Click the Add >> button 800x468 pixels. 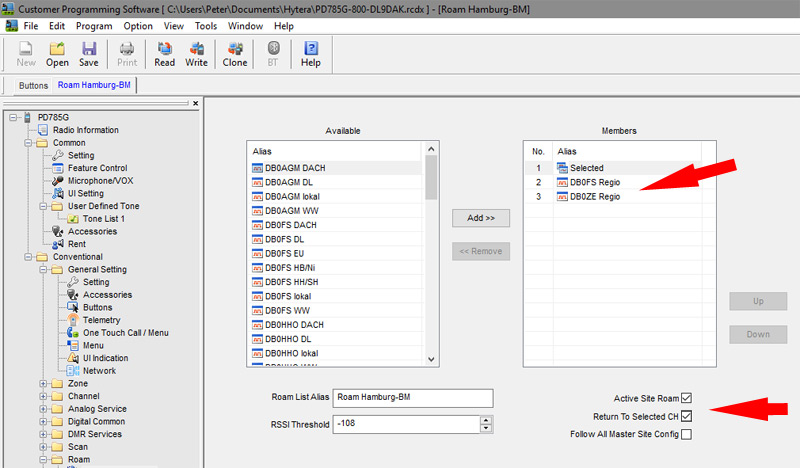(481, 218)
